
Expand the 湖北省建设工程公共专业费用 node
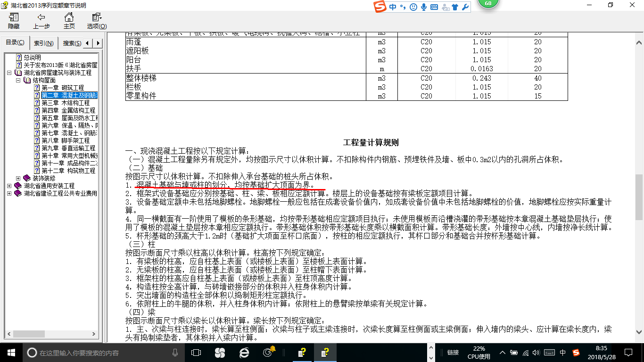(x=9, y=194)
